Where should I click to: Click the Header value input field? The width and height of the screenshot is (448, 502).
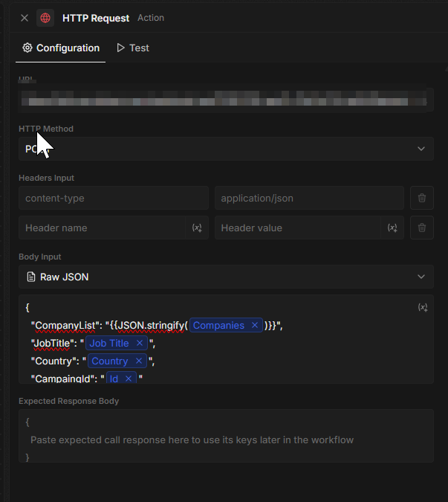click(x=298, y=228)
